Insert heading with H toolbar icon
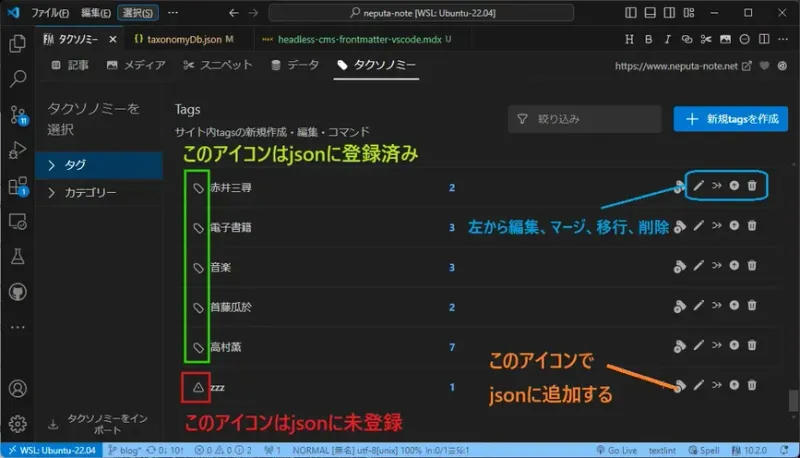 click(630, 39)
